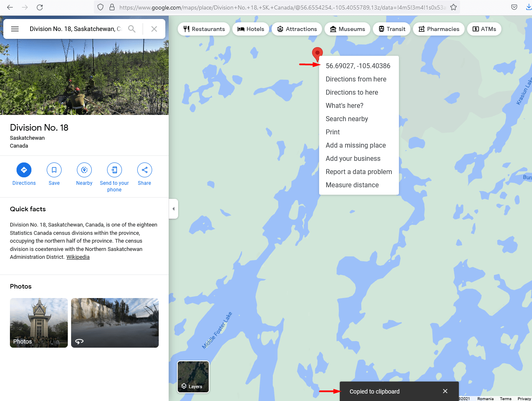Image resolution: width=532 pixels, height=401 pixels.
Task: Choose Report a data problem
Action: 359,172
